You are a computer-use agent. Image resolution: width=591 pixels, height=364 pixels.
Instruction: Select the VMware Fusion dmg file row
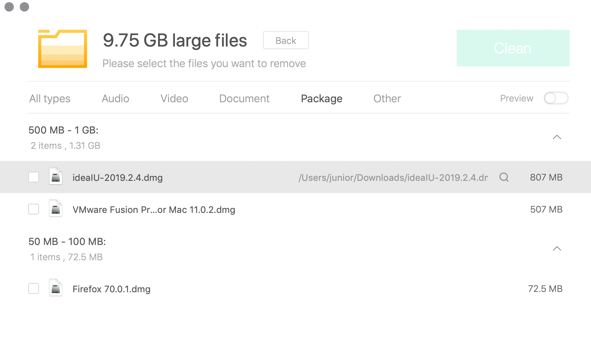(x=295, y=209)
